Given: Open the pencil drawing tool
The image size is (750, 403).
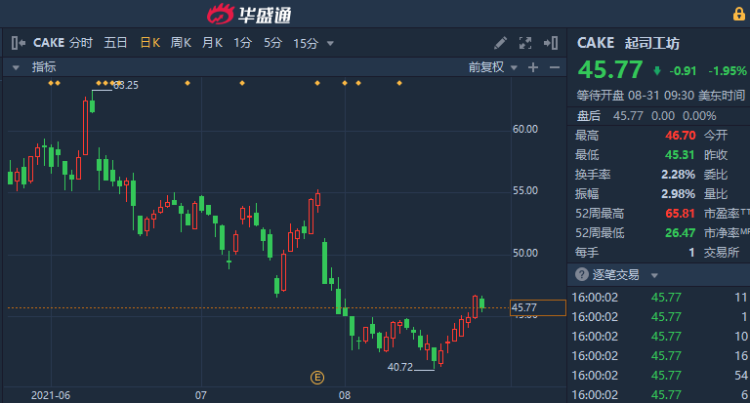Looking at the screenshot, I should tap(501, 43).
